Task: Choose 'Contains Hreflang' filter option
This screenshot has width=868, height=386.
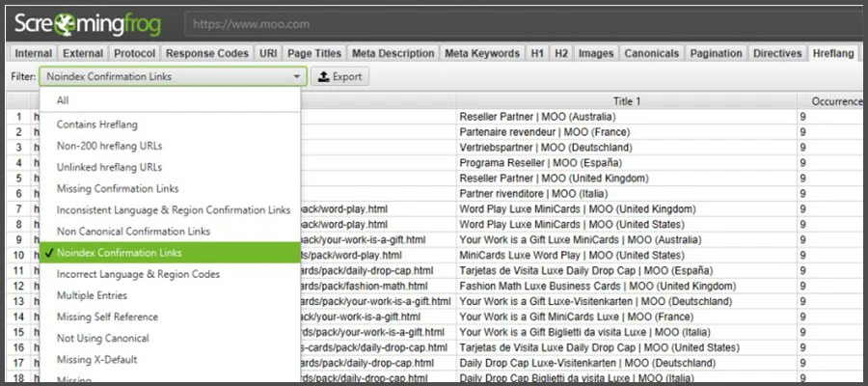Action: pos(98,124)
